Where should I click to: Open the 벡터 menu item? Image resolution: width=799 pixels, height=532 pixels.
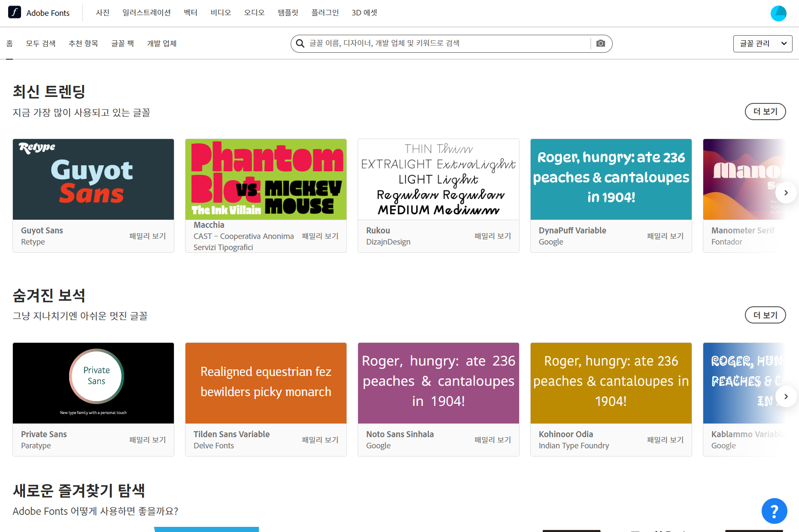(x=191, y=13)
